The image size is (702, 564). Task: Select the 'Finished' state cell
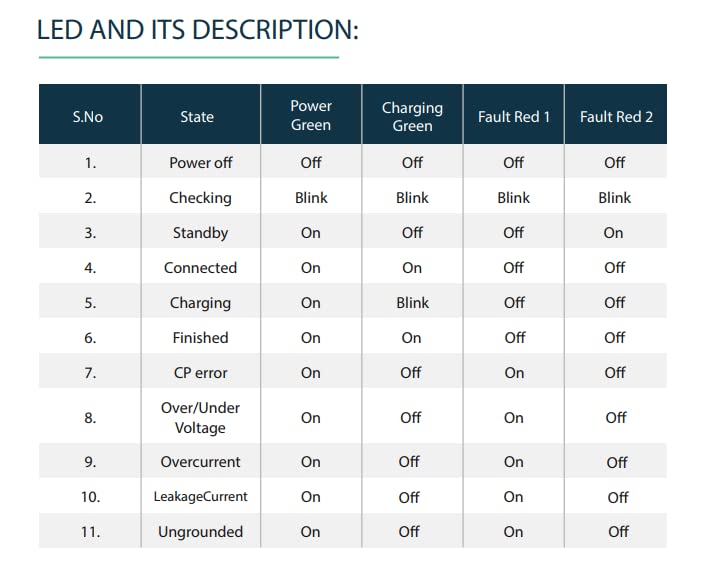(200, 338)
